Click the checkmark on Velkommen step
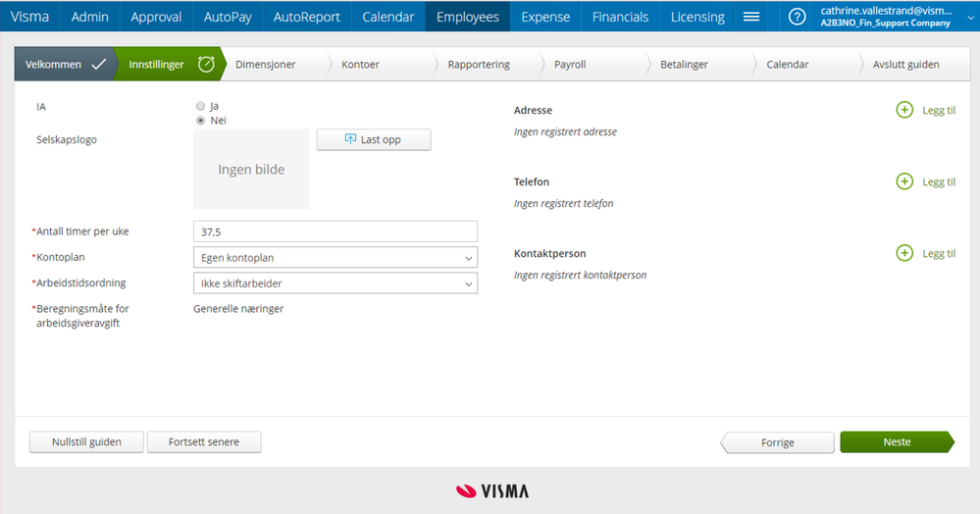Screen dimensions: 980x514 pyautogui.click(x=99, y=64)
